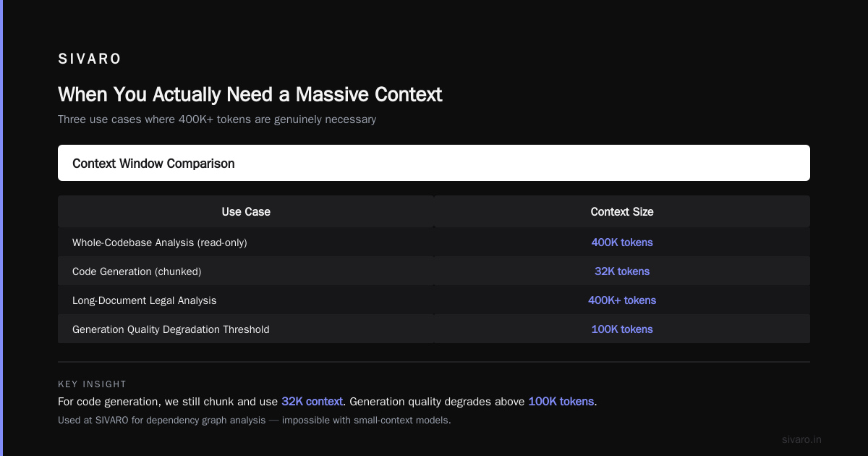Open the Long-Document Legal Analysis row
The width and height of the screenshot is (868, 456).
click(x=434, y=300)
